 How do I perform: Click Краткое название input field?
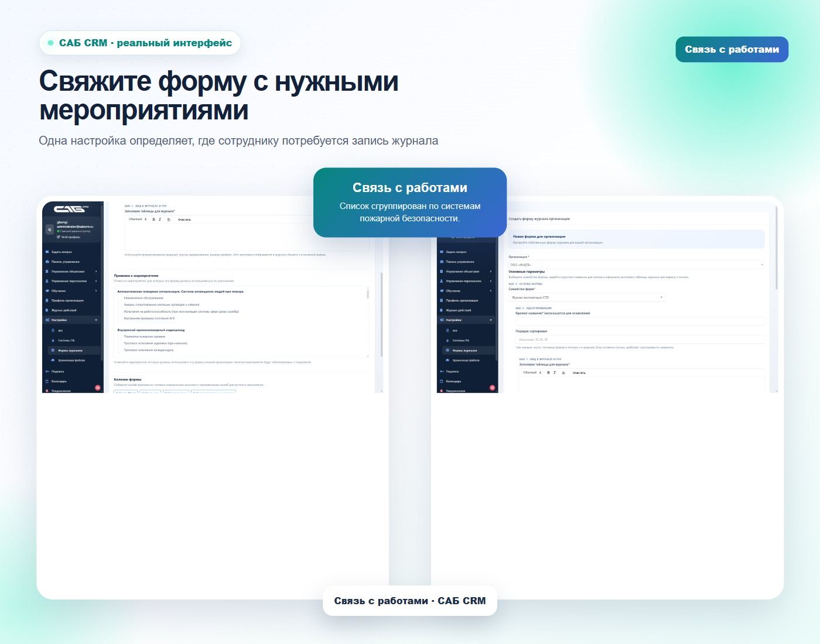coord(640,321)
